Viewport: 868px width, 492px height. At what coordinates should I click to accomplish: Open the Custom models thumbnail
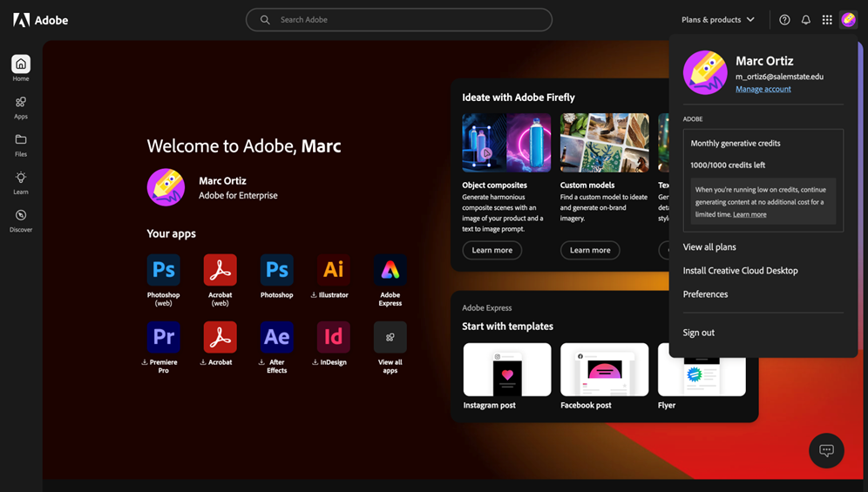605,143
